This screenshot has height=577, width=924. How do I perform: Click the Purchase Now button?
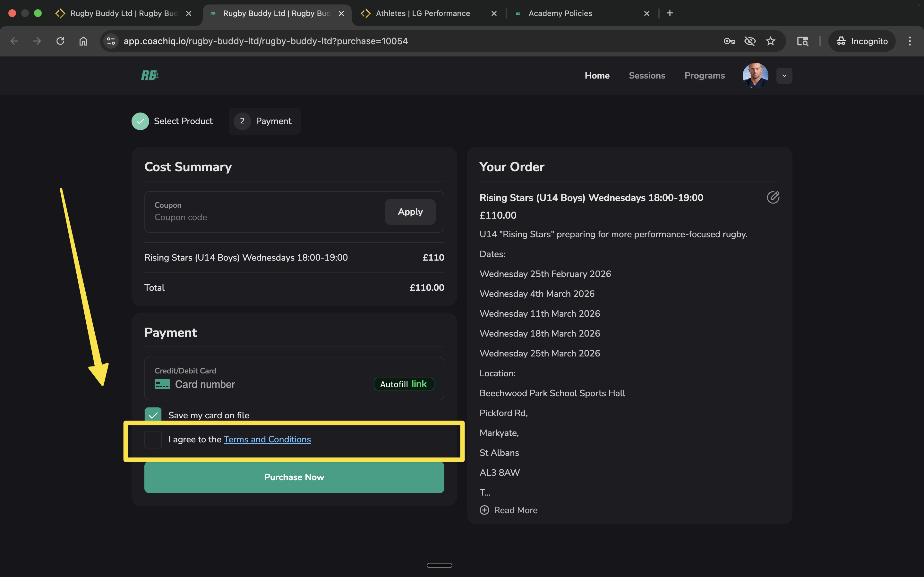click(294, 477)
